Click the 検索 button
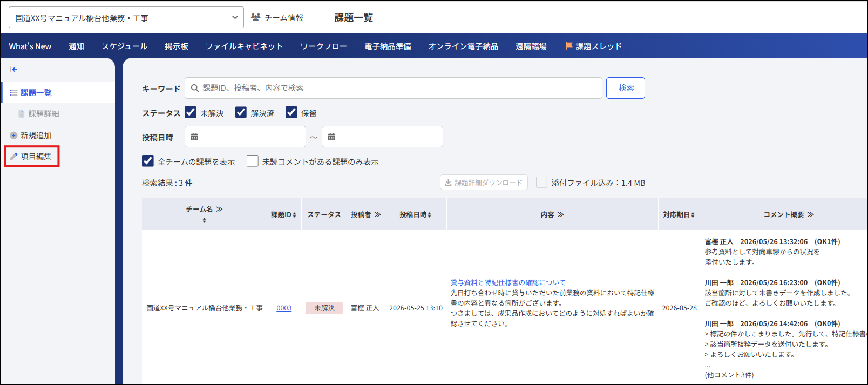868x385 pixels. click(x=626, y=88)
